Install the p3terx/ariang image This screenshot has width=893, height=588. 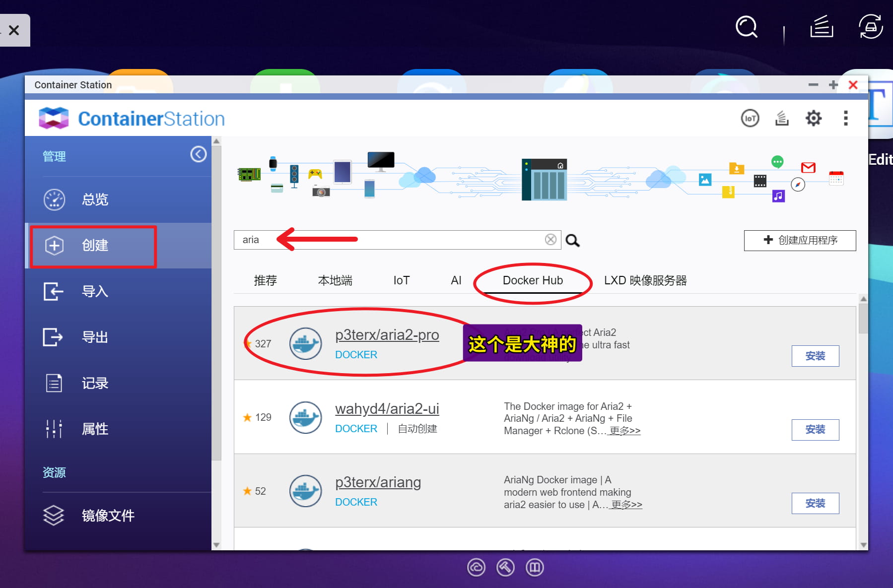pos(815,503)
